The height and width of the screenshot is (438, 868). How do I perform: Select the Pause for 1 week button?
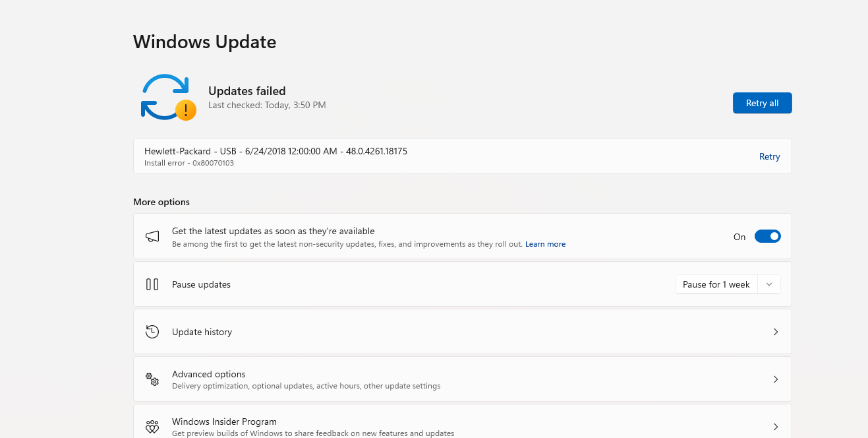716,284
